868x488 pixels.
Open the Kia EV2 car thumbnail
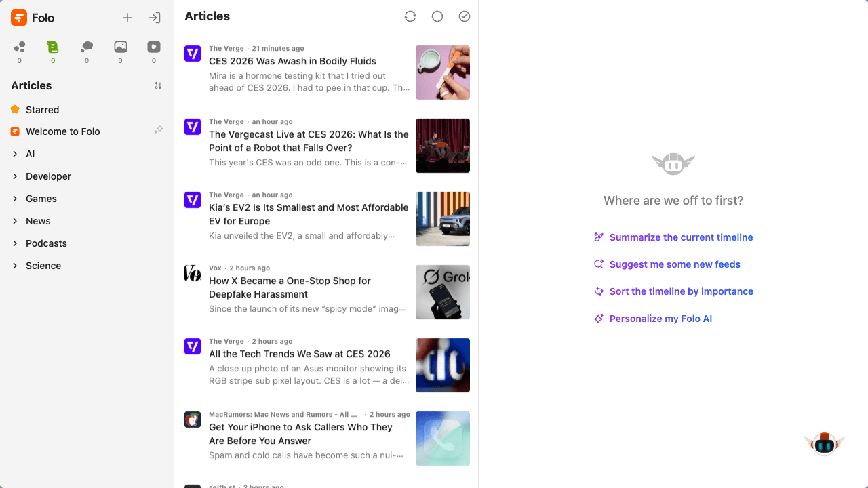pos(443,219)
